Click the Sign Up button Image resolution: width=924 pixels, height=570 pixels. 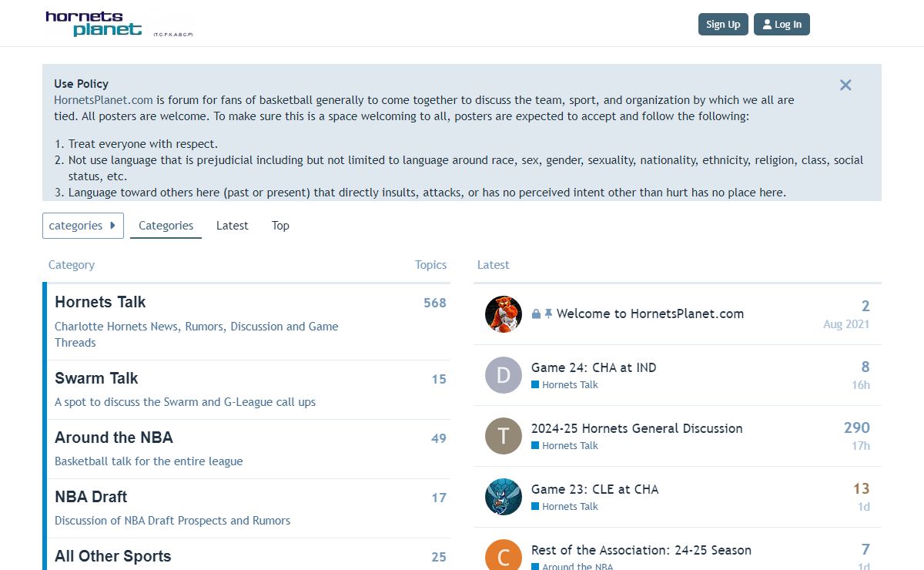(x=723, y=24)
